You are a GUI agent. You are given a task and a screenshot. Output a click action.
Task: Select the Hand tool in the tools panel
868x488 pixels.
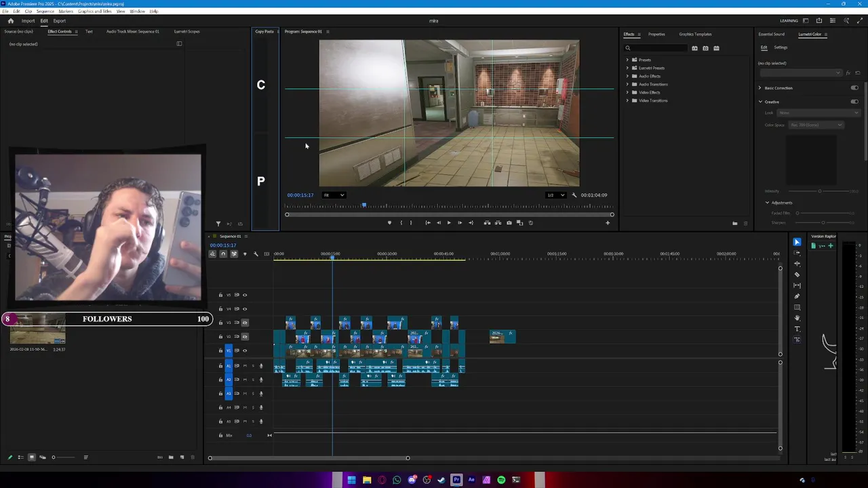tap(797, 318)
